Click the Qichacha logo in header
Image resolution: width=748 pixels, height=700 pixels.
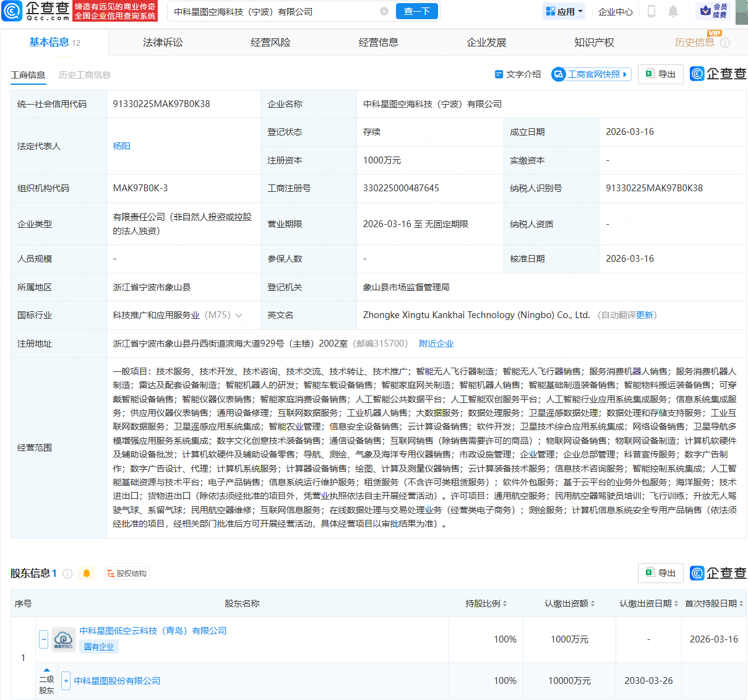pos(36,11)
